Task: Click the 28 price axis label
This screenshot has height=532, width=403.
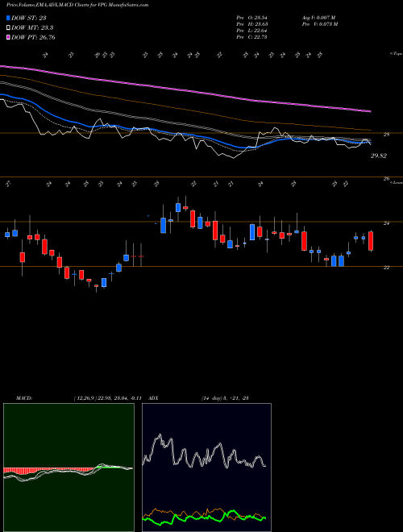Action: coord(386,135)
